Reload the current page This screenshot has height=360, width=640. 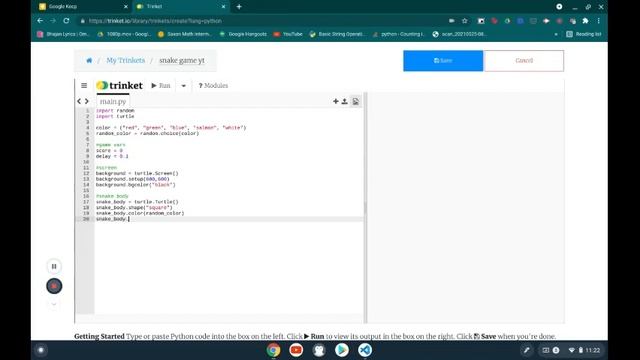66,20
